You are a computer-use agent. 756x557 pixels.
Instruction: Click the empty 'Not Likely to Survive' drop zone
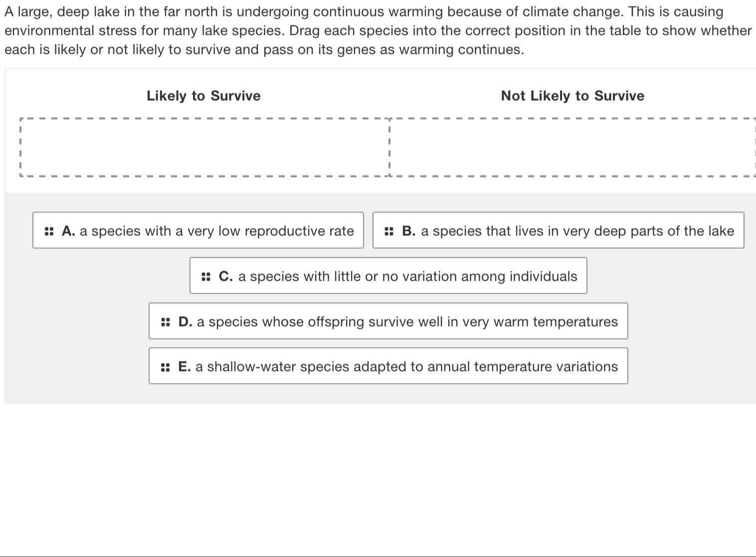(x=572, y=148)
